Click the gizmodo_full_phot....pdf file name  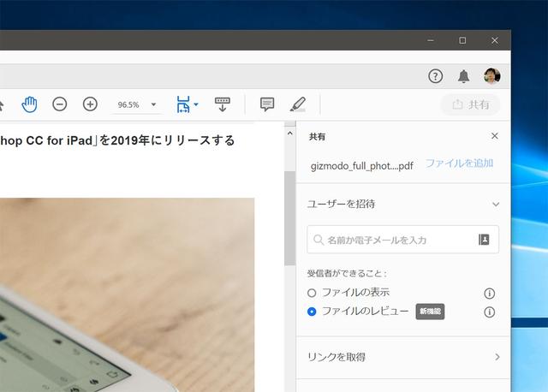click(x=361, y=165)
